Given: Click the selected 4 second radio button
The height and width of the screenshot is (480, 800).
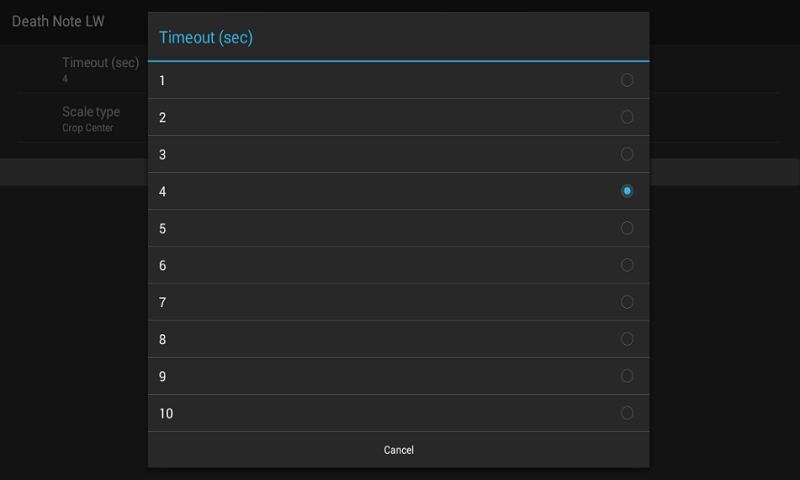Looking at the screenshot, I should 627,191.
